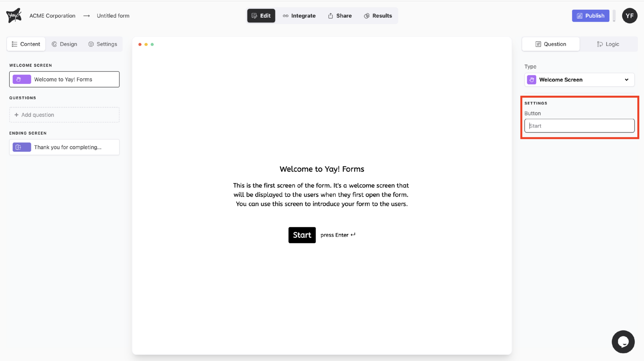
Task: Open the Share section
Action: tap(340, 16)
